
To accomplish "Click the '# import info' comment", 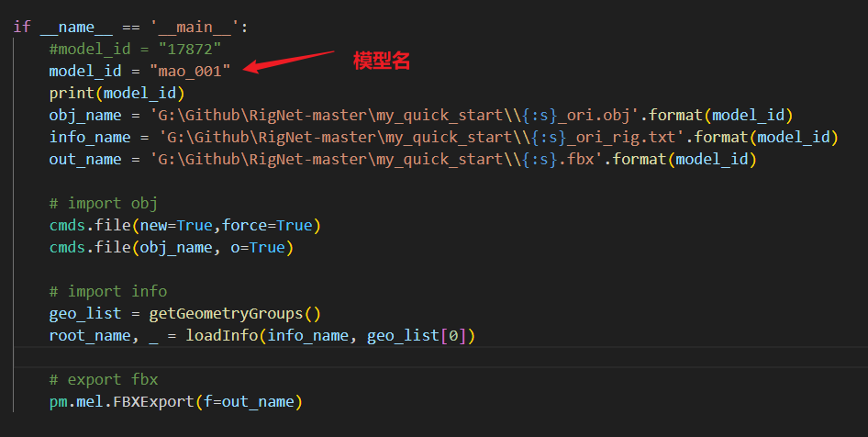I will [x=108, y=291].
